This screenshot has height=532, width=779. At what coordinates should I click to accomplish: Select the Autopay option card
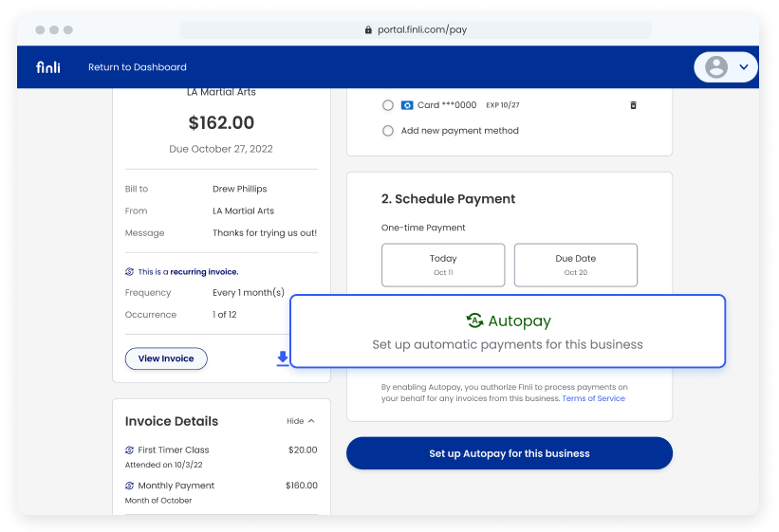coord(508,331)
